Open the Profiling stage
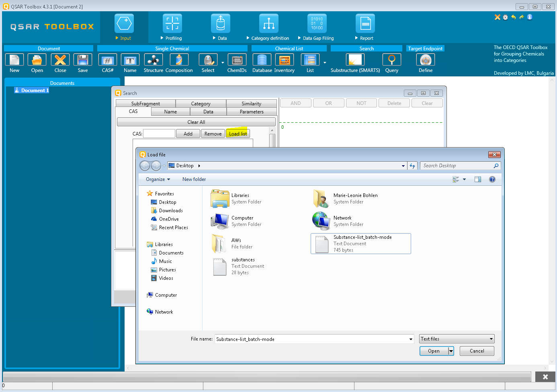Screen dimensions: 557x392 172,24
